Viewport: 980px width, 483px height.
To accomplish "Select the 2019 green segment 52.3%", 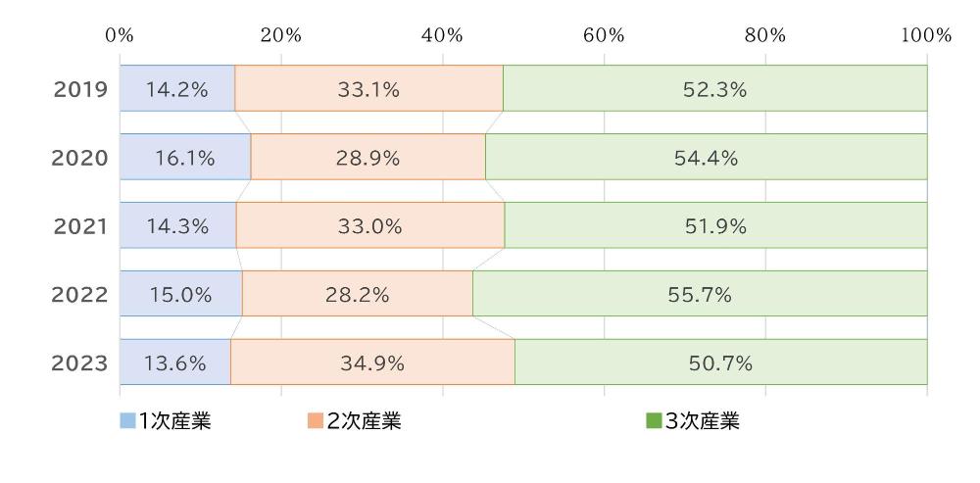I will pyautogui.click(x=714, y=89).
